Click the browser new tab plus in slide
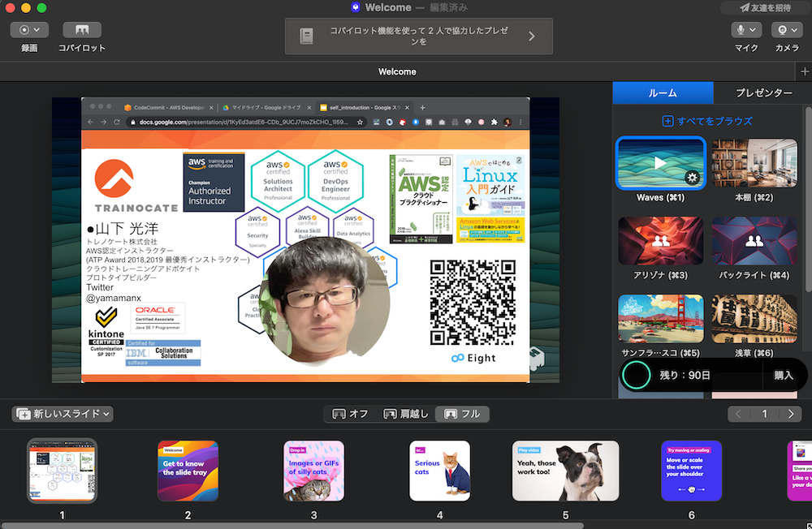The height and width of the screenshot is (529, 812). click(422, 108)
